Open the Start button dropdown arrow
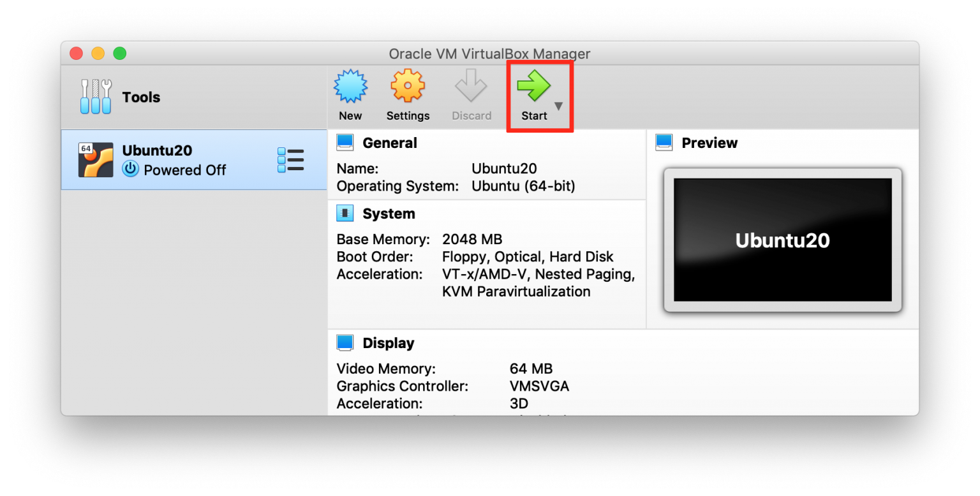The image size is (980, 496). coord(559,106)
